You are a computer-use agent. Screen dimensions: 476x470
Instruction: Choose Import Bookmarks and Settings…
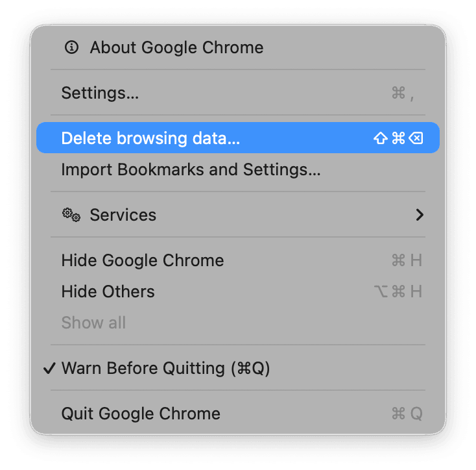191,169
